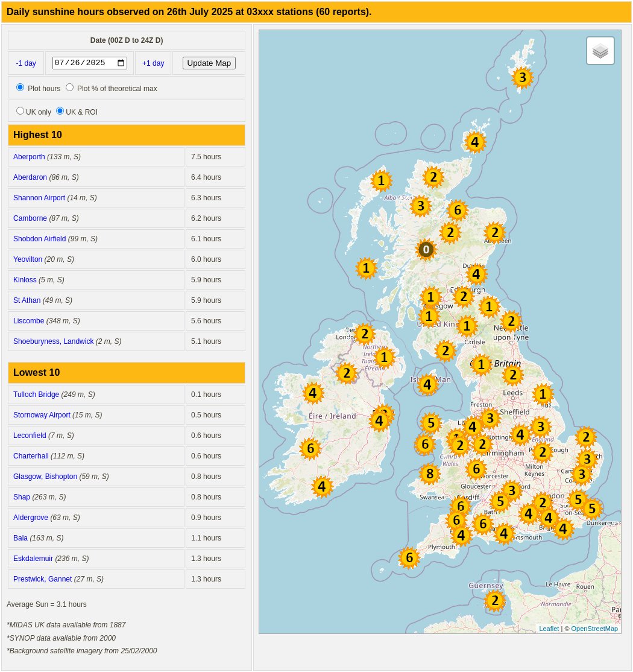Open the Aldergrove station link

click(x=30, y=518)
